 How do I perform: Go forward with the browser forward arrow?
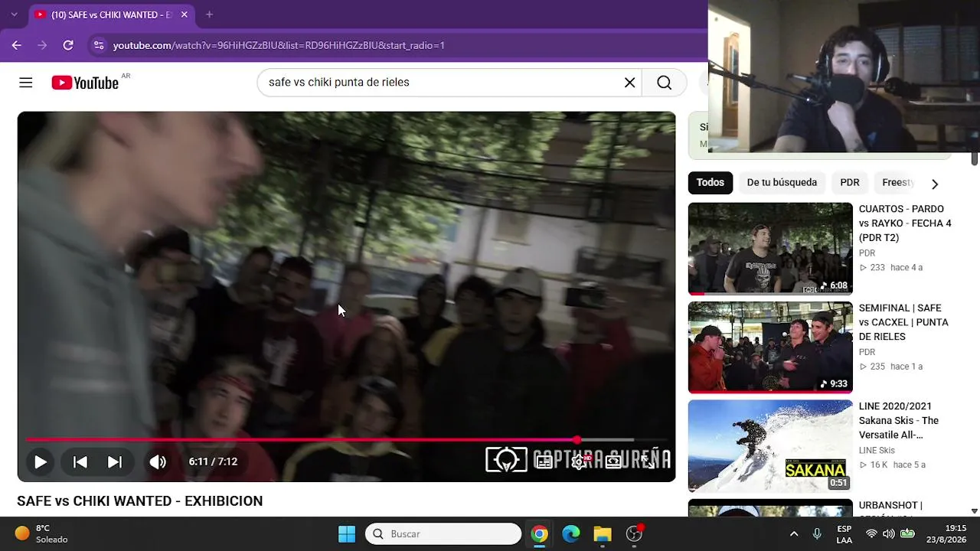click(x=42, y=45)
